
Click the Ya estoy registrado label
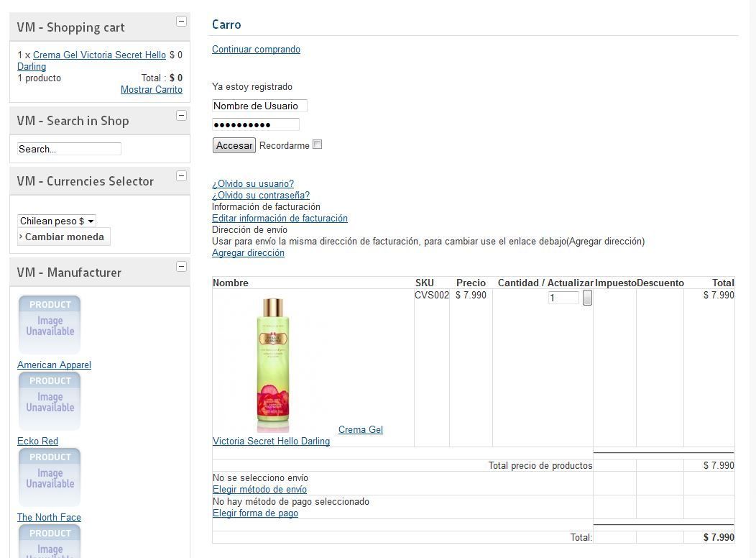click(252, 87)
